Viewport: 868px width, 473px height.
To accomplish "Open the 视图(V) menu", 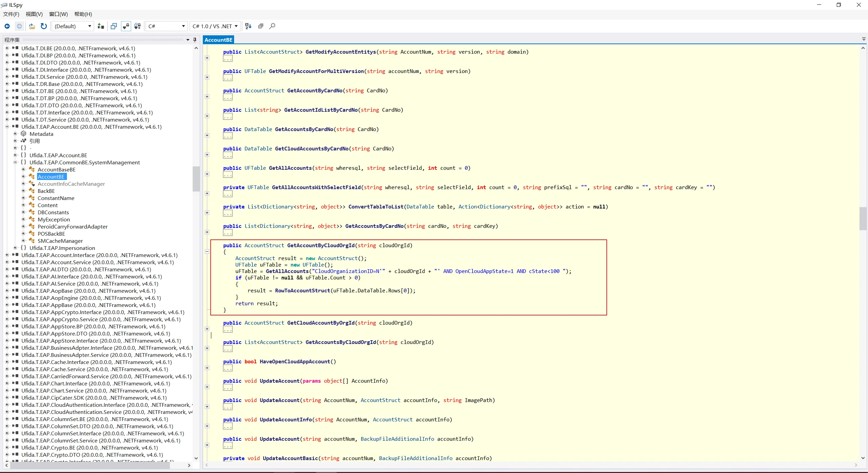I will pyautogui.click(x=34, y=14).
